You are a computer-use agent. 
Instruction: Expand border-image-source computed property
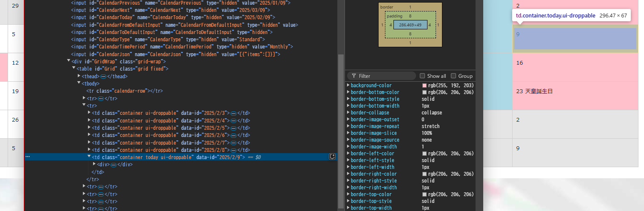click(348, 140)
